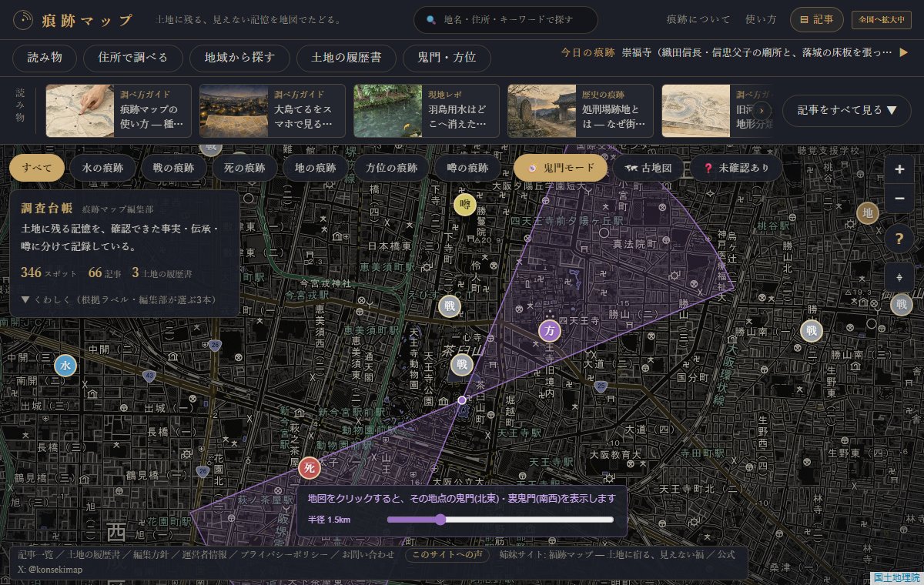Screen dimensions: 924x585
Task: Open article card 大島てるをスマホで見る
Action: 273,111
